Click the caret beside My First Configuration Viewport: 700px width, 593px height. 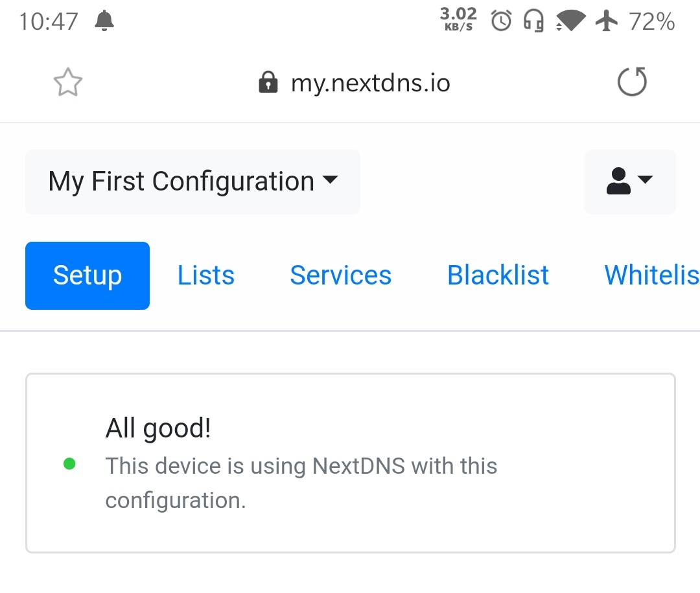tap(330, 179)
